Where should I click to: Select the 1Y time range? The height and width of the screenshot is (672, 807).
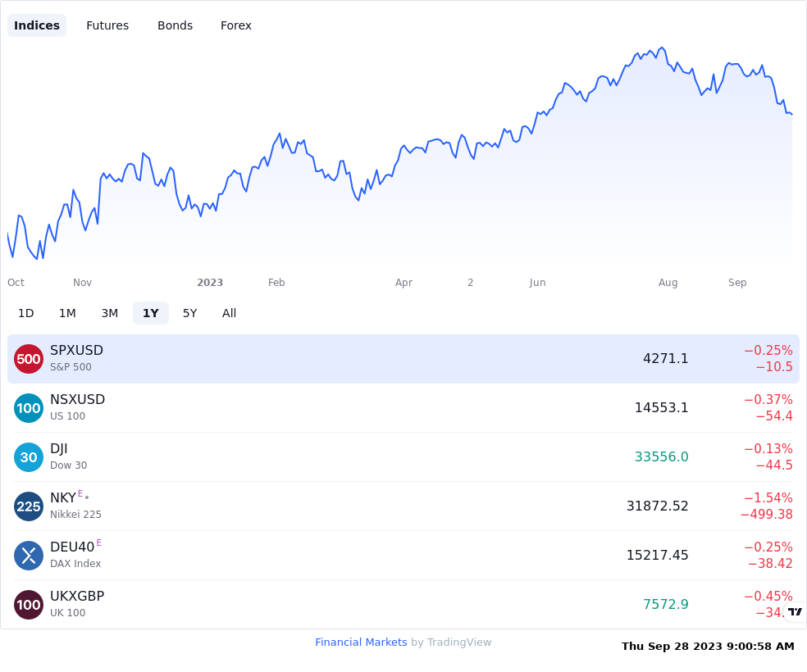[x=151, y=313]
